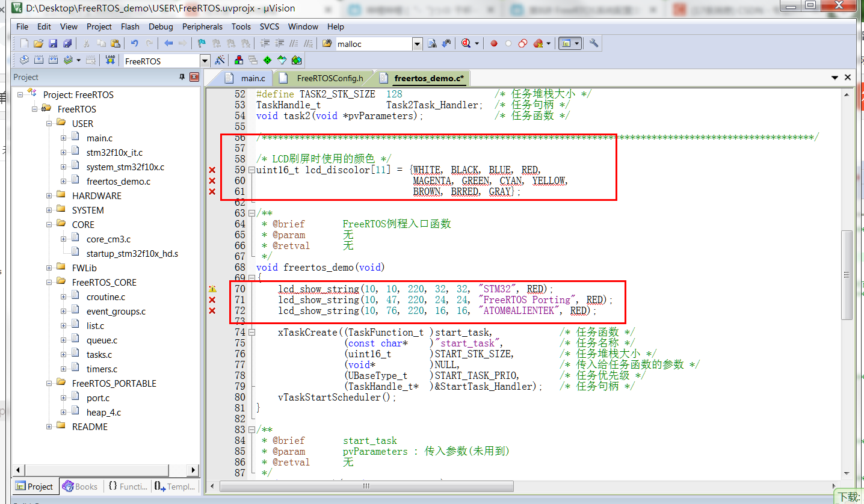Click the Open file folder icon
The height and width of the screenshot is (504, 864).
39,43
